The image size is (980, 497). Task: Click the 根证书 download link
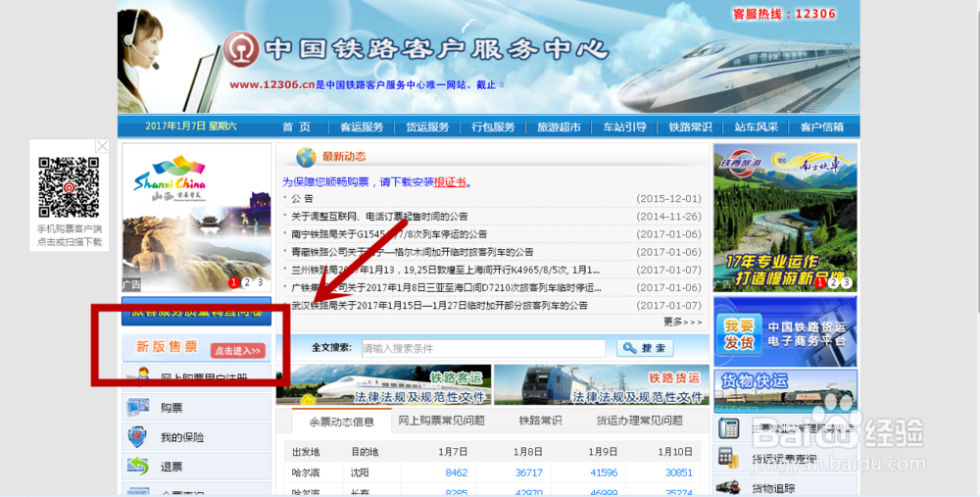click(x=450, y=182)
